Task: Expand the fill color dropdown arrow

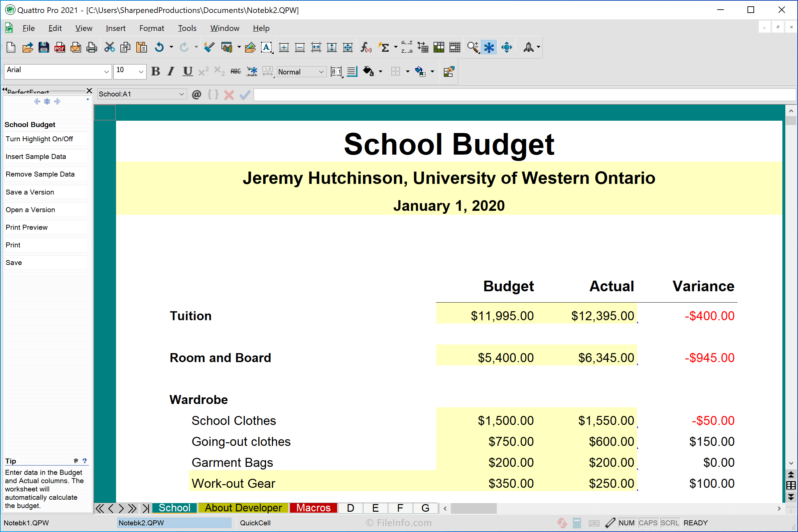Action: tap(380, 71)
